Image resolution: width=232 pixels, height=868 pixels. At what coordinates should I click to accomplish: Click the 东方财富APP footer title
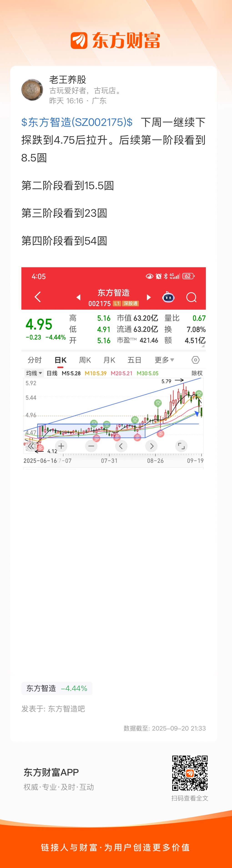point(51,772)
